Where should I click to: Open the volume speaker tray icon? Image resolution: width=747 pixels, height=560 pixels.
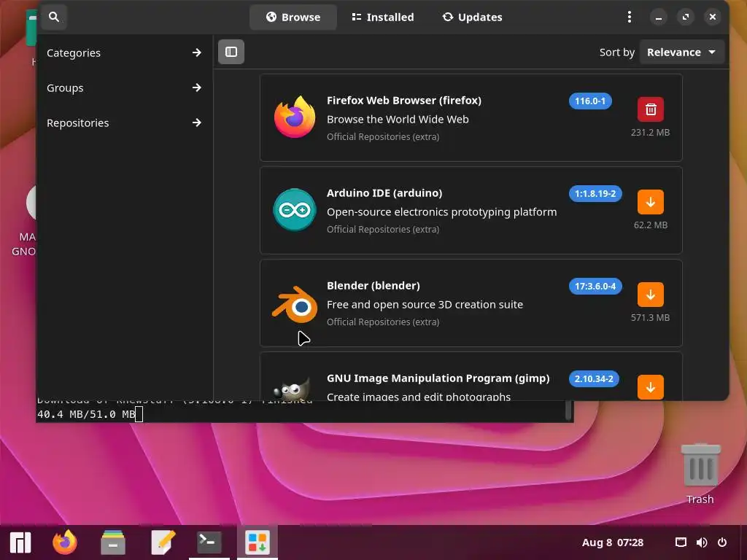click(701, 542)
